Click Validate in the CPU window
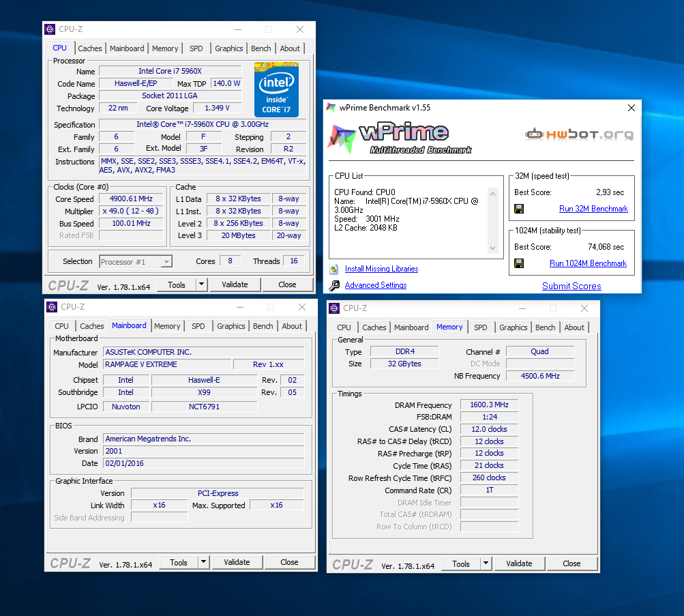Image resolution: width=684 pixels, height=616 pixels. (x=235, y=284)
